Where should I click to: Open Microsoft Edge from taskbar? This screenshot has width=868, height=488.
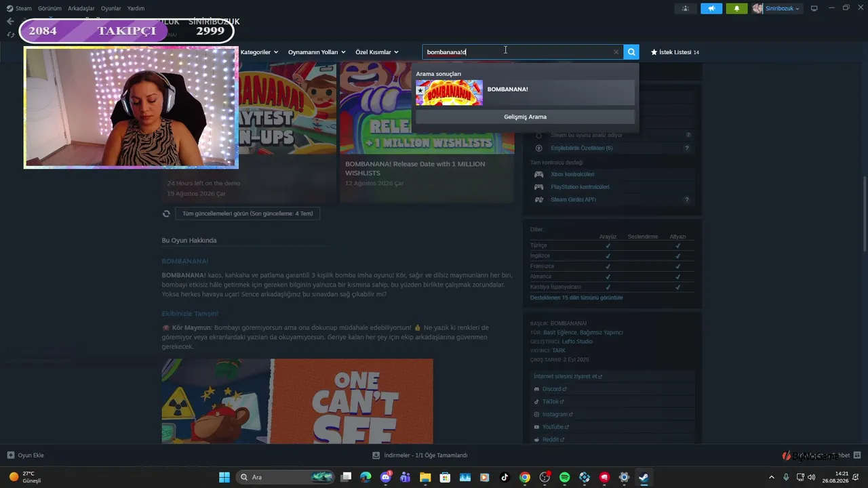(x=366, y=477)
